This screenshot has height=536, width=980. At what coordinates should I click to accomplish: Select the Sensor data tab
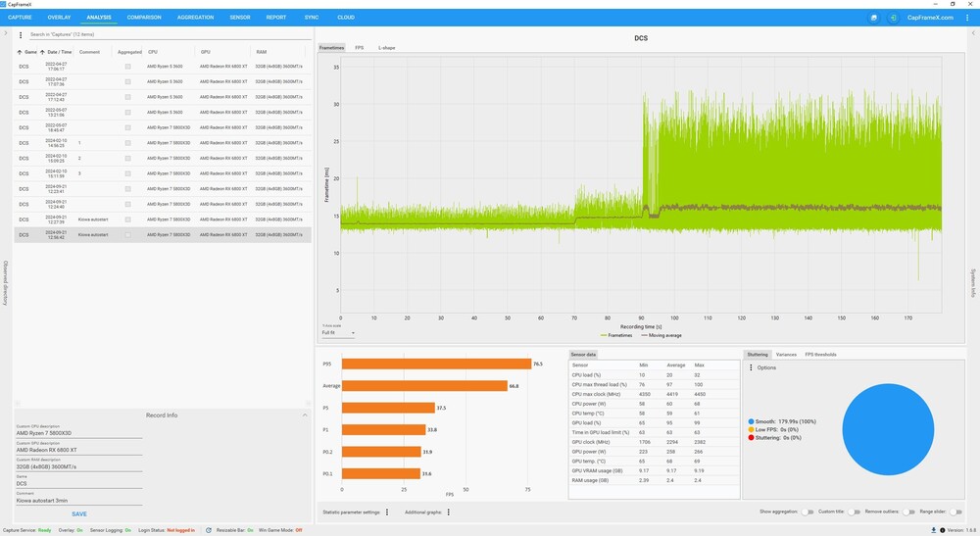coord(583,354)
